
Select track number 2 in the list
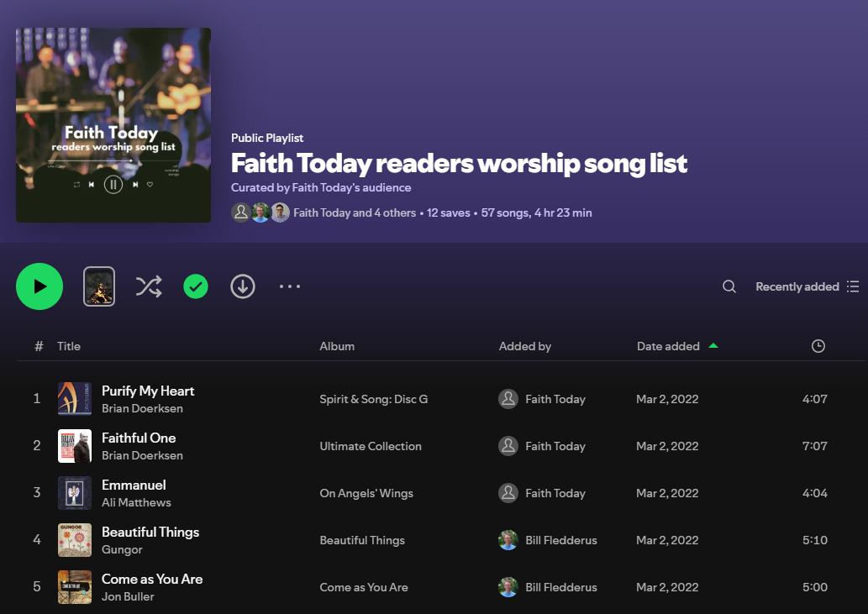click(37, 446)
